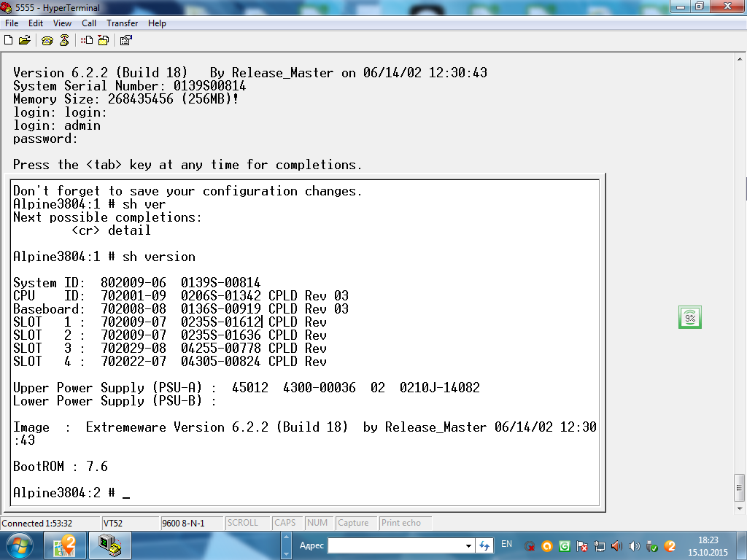Click the Receive file toolbar icon
Screen dimensions: 747x560
(104, 41)
